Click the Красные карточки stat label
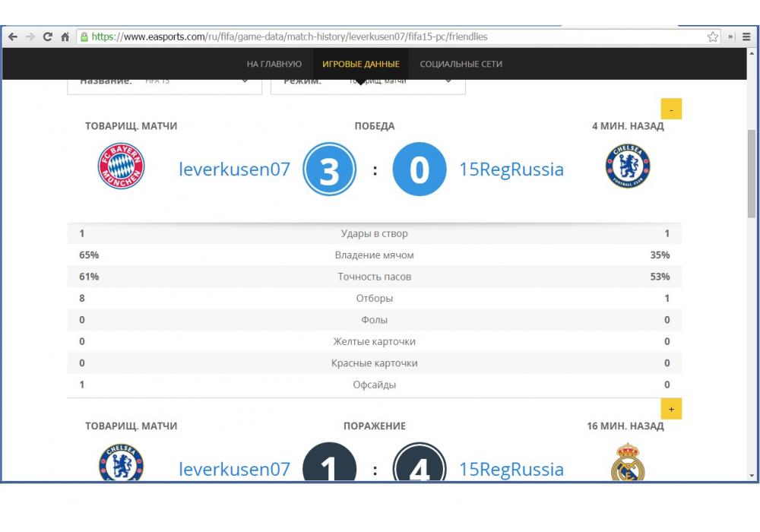This screenshot has width=760, height=532. click(374, 363)
